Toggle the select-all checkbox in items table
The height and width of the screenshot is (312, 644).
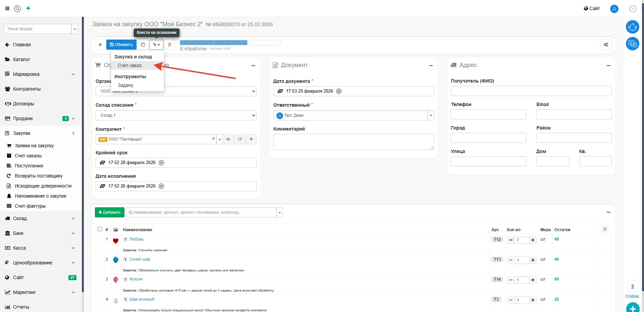coord(100,229)
